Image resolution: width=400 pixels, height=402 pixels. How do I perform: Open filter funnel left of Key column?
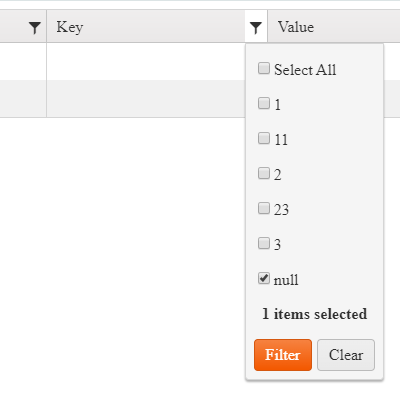(x=35, y=28)
